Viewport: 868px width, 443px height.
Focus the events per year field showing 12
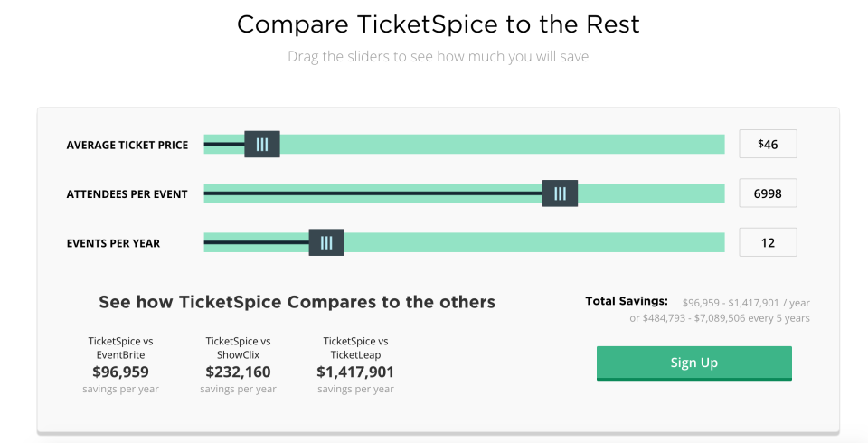tap(768, 242)
